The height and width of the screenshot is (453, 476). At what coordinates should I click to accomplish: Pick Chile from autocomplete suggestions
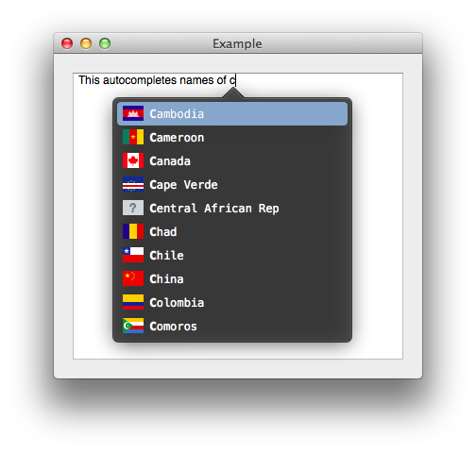(x=232, y=256)
